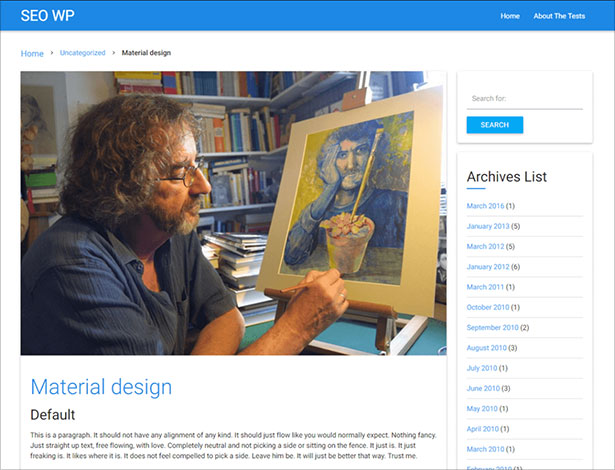Click the SEARCH button

(x=495, y=125)
